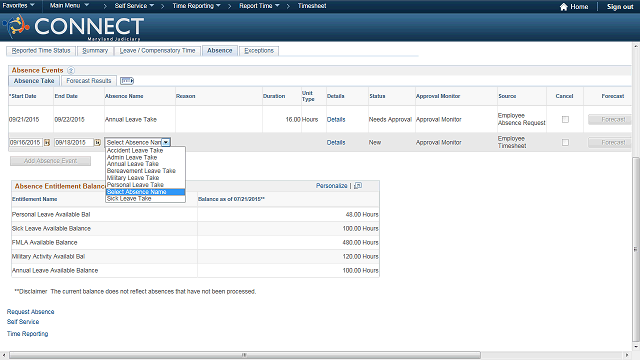This screenshot has width=640, height=360.
Task: Click the End Date input field
Action: tap(74, 142)
